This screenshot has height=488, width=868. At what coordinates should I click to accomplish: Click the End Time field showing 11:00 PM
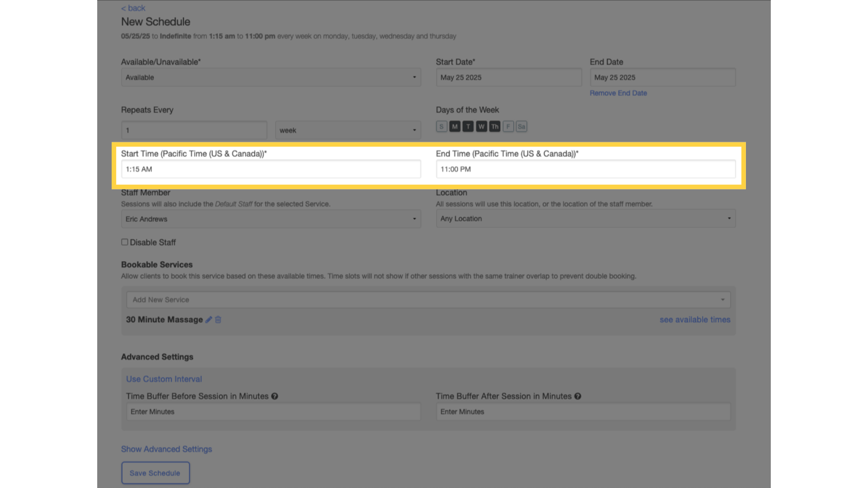click(586, 169)
